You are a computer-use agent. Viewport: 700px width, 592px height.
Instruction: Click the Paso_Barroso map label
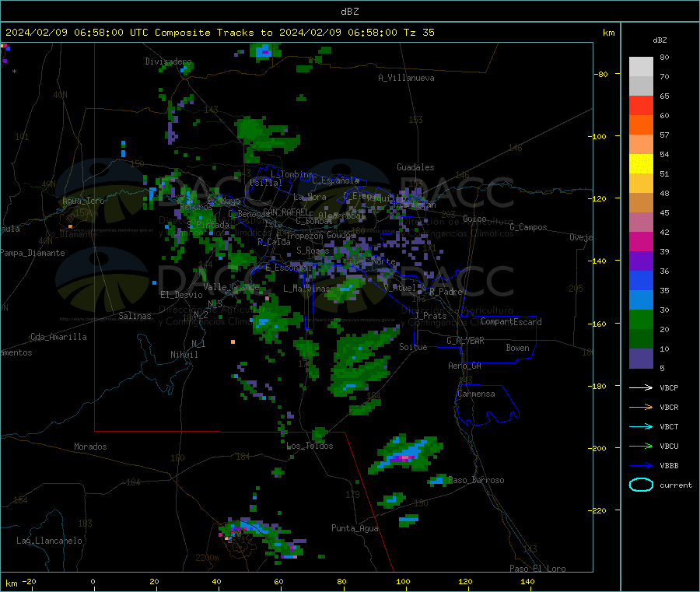click(476, 481)
